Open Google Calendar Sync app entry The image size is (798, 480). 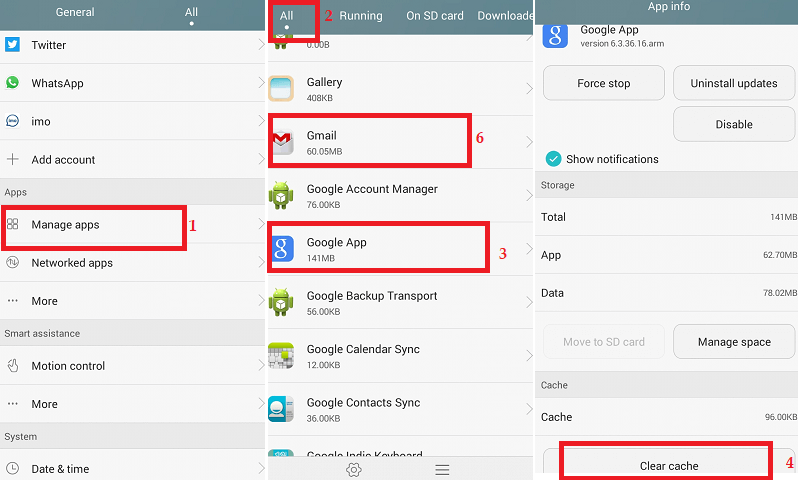tap(400, 355)
